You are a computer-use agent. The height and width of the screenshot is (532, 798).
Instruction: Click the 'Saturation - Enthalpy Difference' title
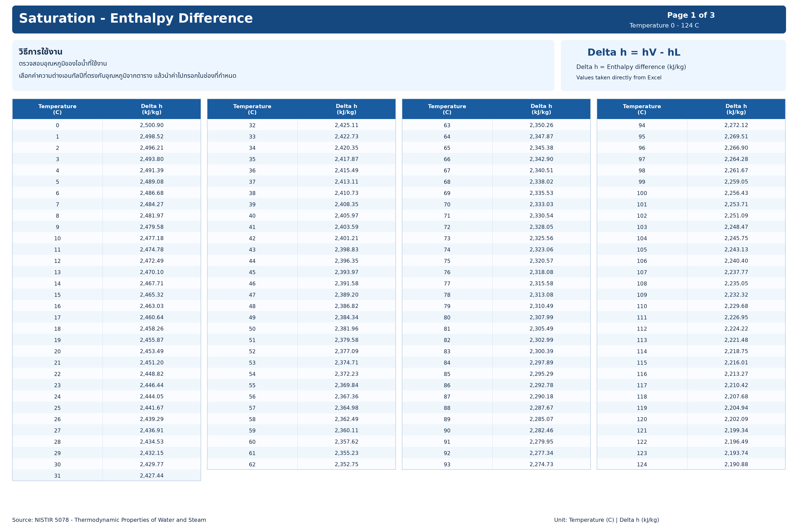coord(136,18)
